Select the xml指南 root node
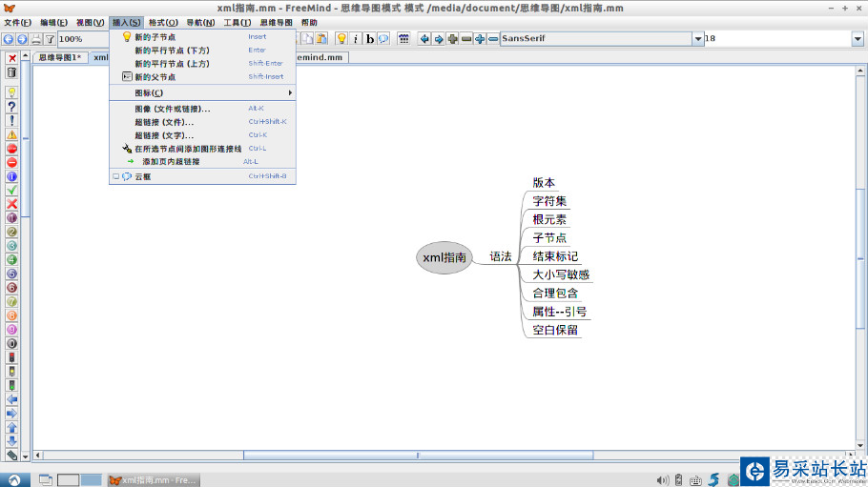This screenshot has height=487, width=868. 444,257
